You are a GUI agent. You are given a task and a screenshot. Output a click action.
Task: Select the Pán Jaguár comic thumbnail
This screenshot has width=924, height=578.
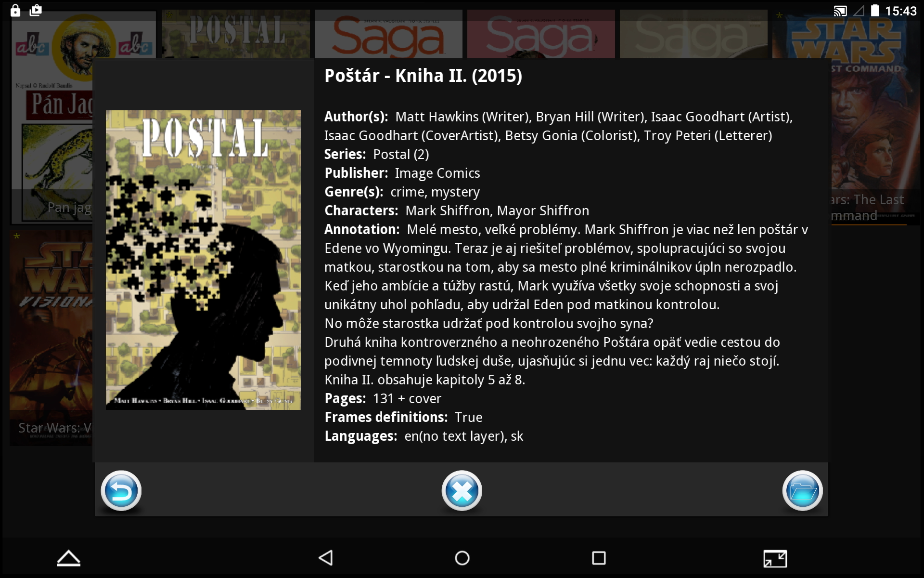coord(51,117)
